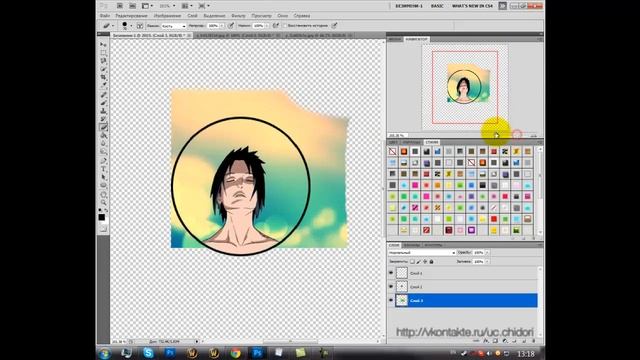This screenshot has width=640, height=360.
Task: Toggle eye of layer above highlighted layer
Action: tap(391, 287)
